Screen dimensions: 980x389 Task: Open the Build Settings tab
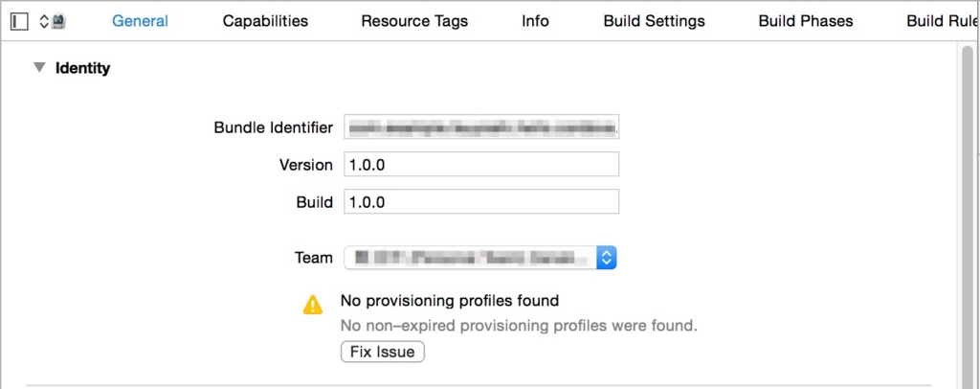(x=654, y=21)
